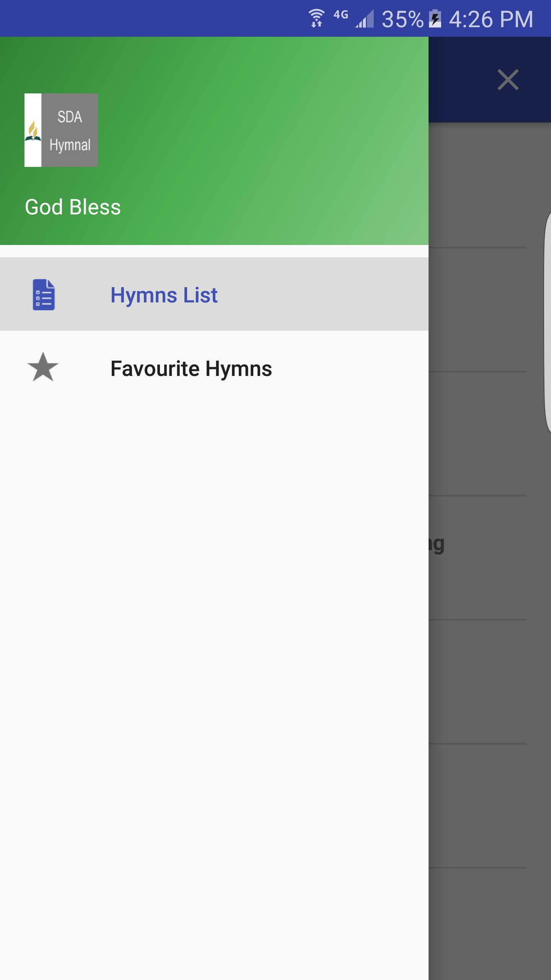551x980 pixels.
Task: Toggle Favourite Hymns as active section
Action: 191,369
